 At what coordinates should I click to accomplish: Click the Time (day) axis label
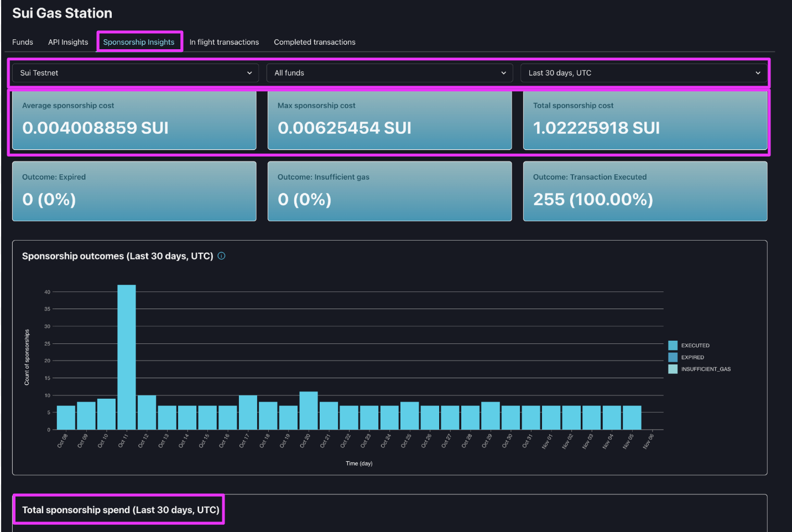pyautogui.click(x=359, y=463)
